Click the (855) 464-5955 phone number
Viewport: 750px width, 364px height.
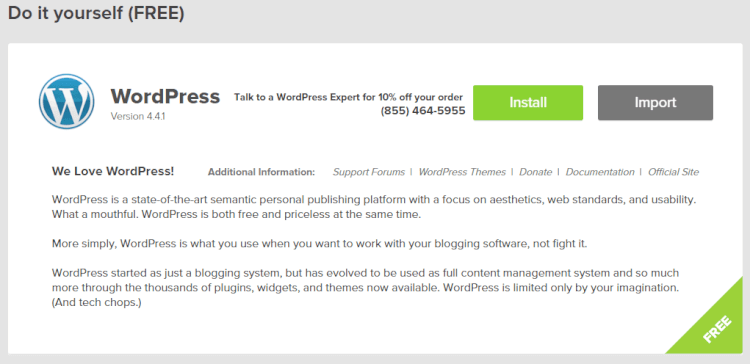pyautogui.click(x=423, y=111)
